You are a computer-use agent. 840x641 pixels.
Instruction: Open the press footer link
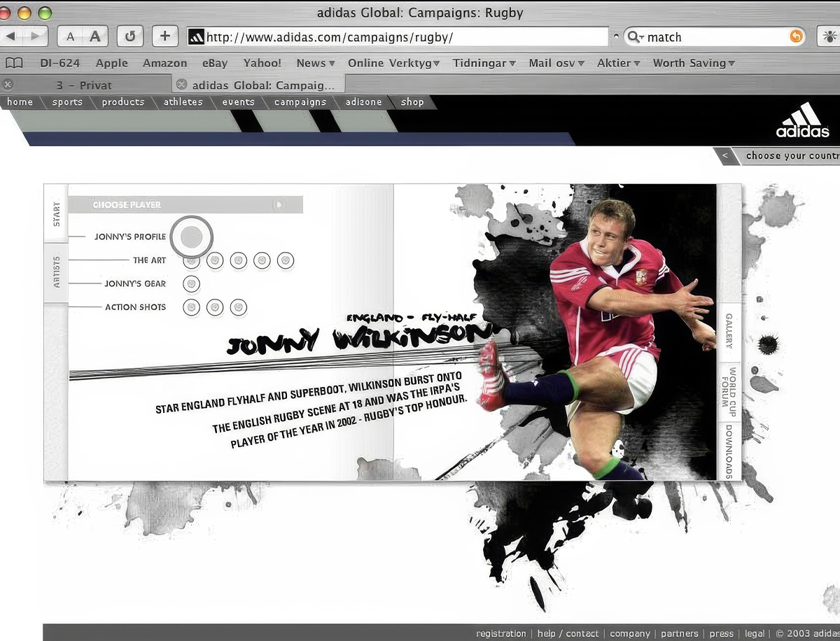coord(722,633)
